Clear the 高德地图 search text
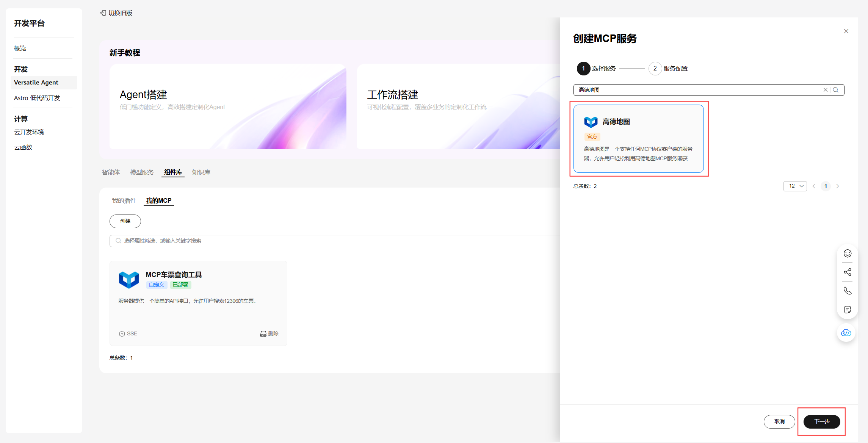The image size is (868, 443). point(825,90)
